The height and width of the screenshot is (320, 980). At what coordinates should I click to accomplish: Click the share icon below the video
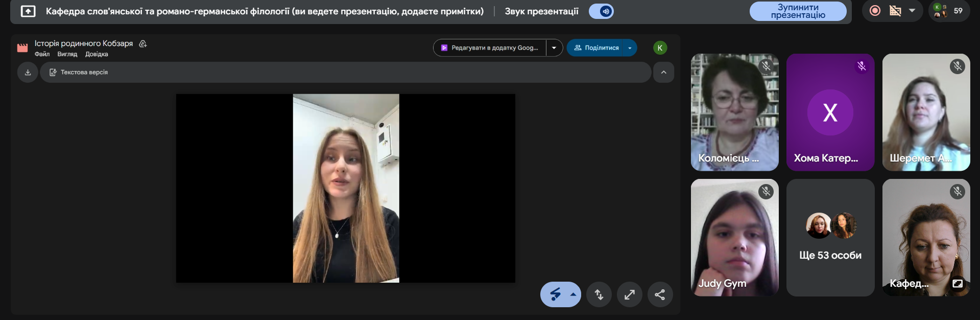coord(660,294)
